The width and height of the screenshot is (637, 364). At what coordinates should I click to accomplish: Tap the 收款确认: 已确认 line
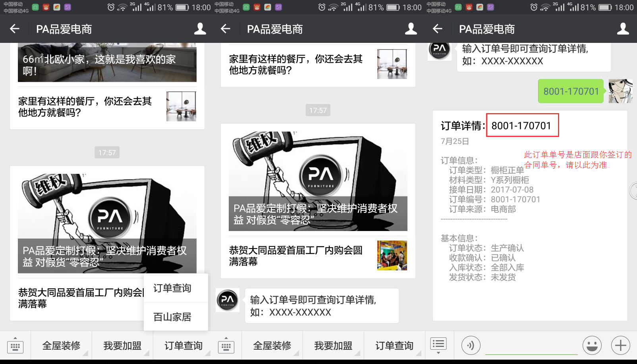pyautogui.click(x=482, y=258)
